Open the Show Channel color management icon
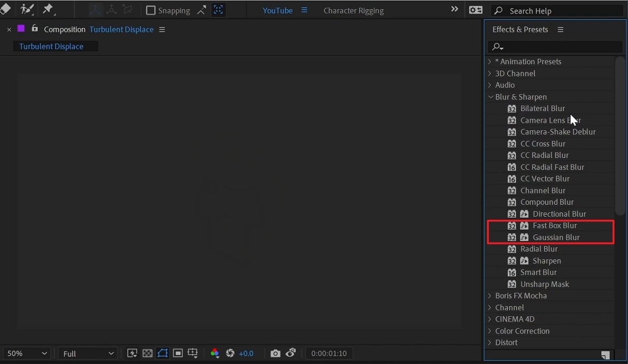The image size is (628, 364). [x=215, y=353]
